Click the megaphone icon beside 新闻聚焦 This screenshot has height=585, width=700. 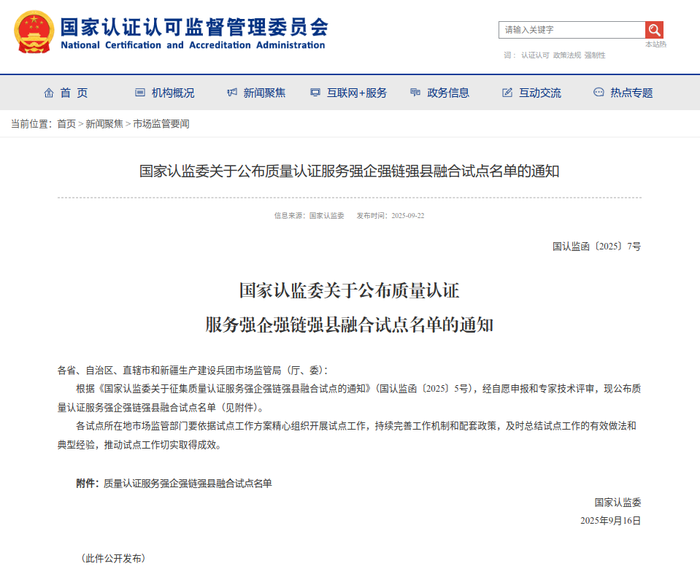click(232, 93)
